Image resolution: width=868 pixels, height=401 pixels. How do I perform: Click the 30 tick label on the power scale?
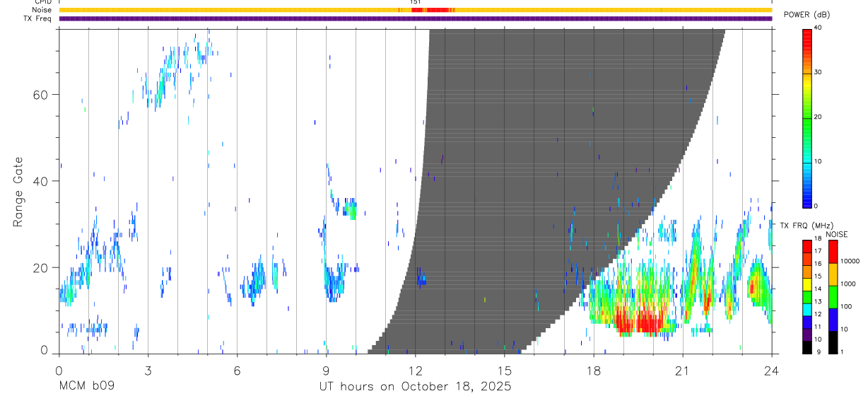pyautogui.click(x=817, y=72)
